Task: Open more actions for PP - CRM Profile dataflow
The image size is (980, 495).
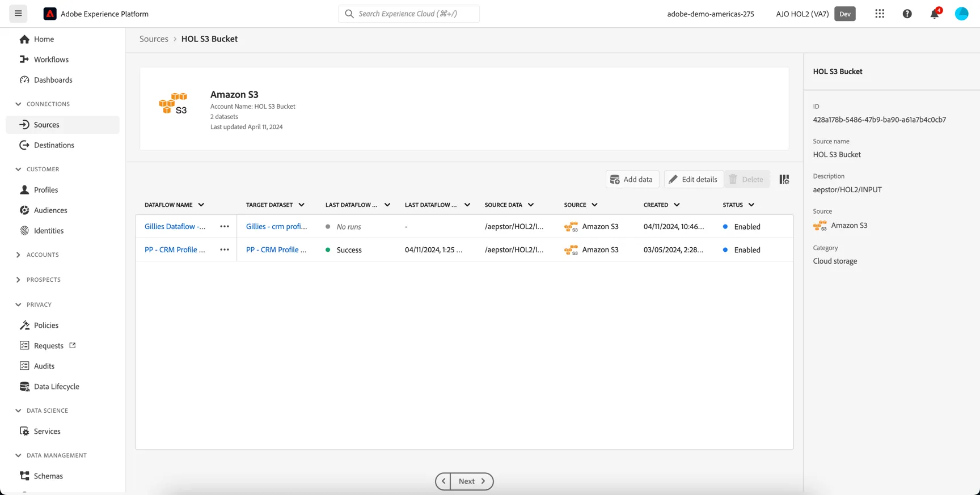Action: pyautogui.click(x=225, y=249)
